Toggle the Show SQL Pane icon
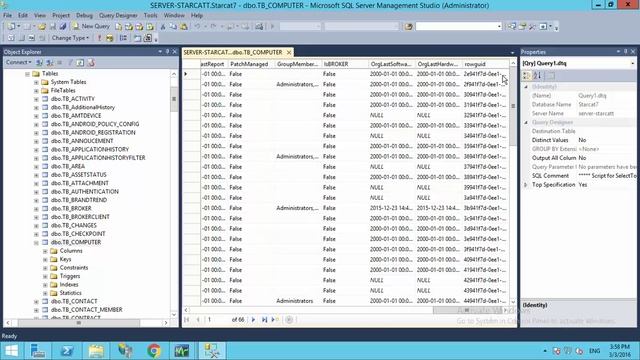Image resolution: width=640 pixels, height=360 pixels. [32, 38]
